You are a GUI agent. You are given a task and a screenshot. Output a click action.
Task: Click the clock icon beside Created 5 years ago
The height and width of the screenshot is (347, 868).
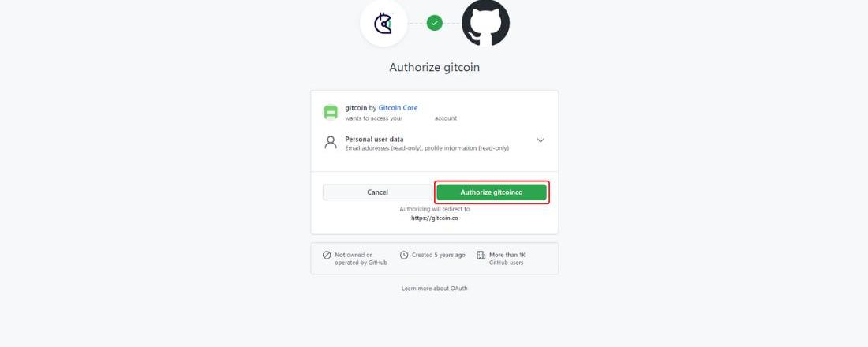[404, 256]
